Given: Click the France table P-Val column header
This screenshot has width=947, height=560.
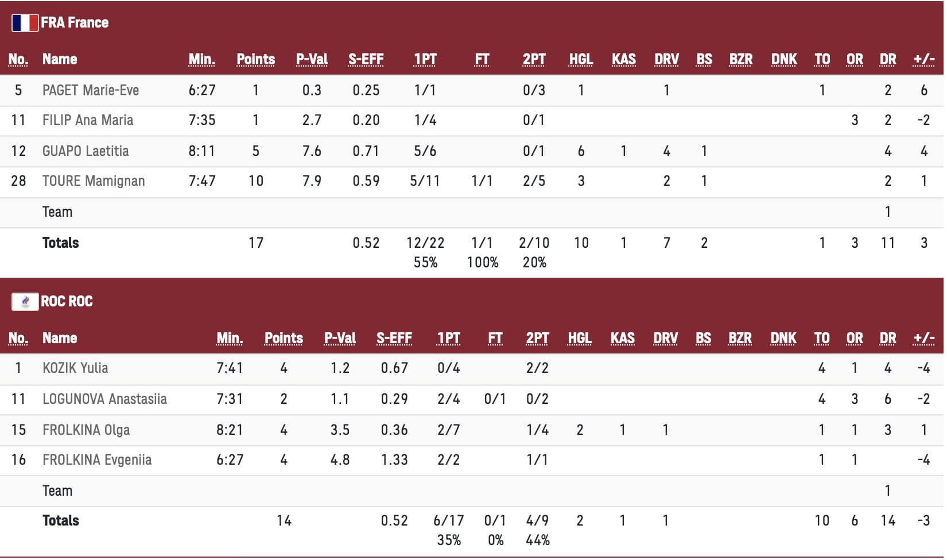Looking at the screenshot, I should click(x=312, y=60).
